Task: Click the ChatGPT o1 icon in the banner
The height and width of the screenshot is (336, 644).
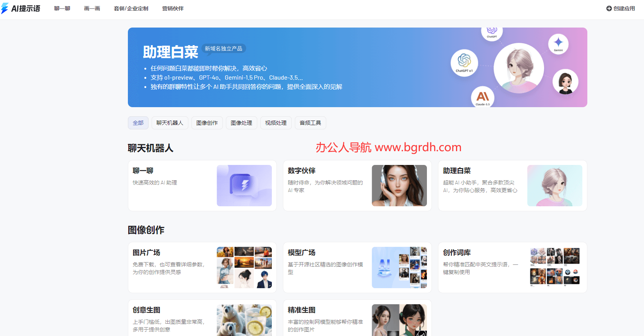Action: tap(464, 63)
